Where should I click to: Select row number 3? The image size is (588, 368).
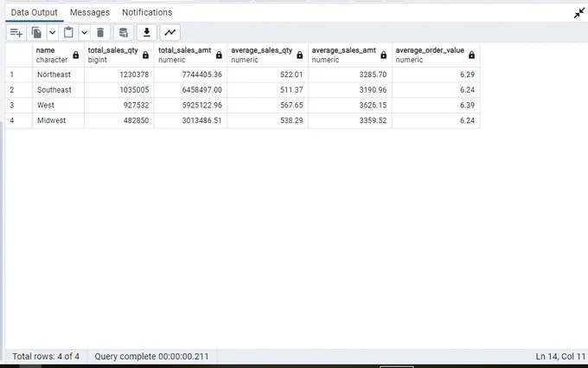click(19, 105)
